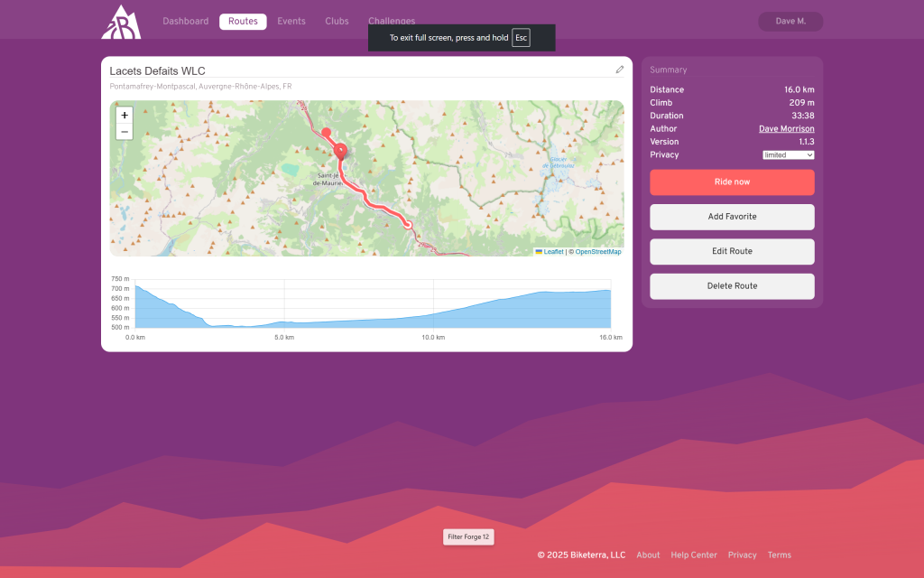
Task: Open author Dave Morrison's profile link
Action: click(786, 129)
